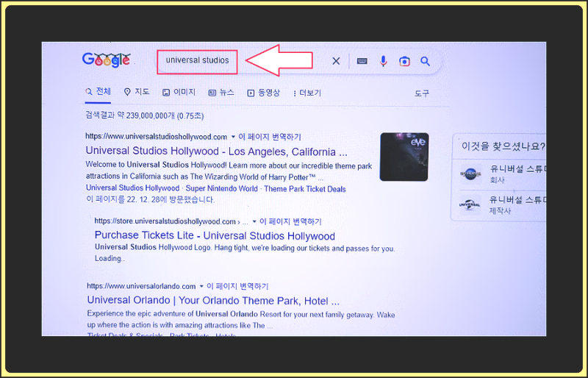Open the Super Nintendo World sitelink
588x378 pixels.
[222, 188]
